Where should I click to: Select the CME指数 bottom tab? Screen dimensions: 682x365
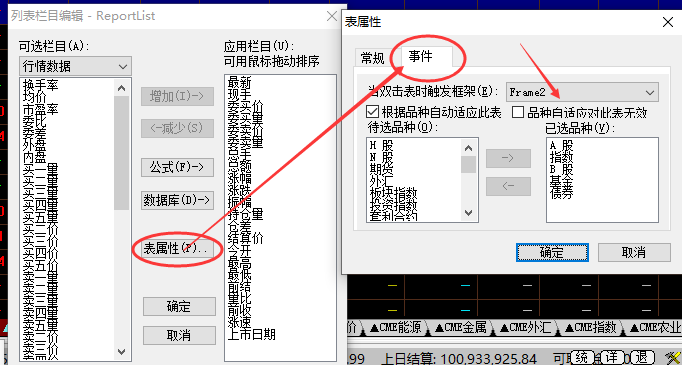coord(590,327)
